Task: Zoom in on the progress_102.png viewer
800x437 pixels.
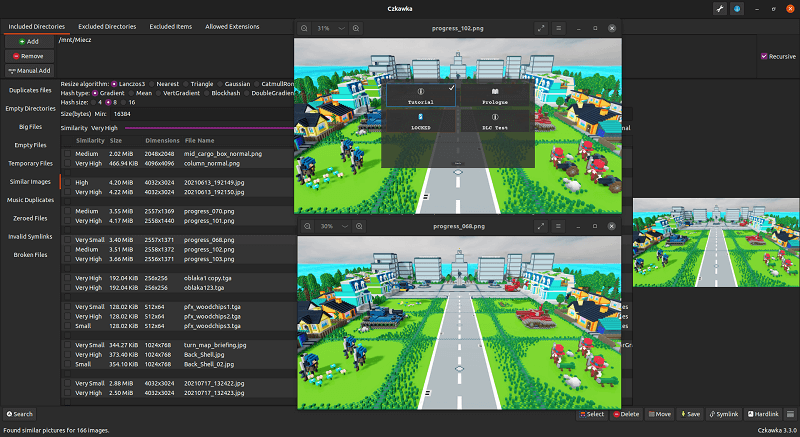Action: (354, 28)
